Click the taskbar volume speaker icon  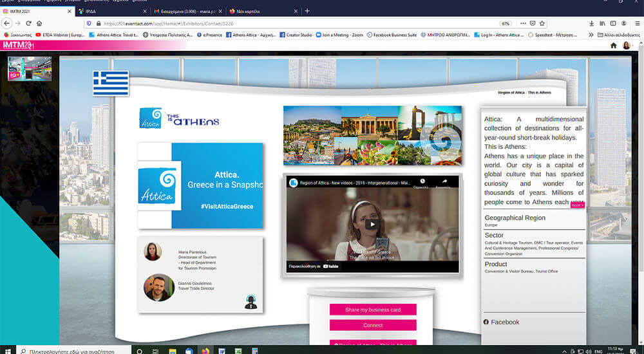tap(589, 351)
